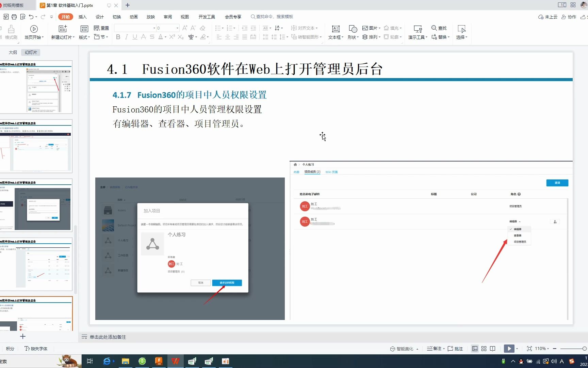Open Fusion 360 taskbar icon

[x=159, y=361]
